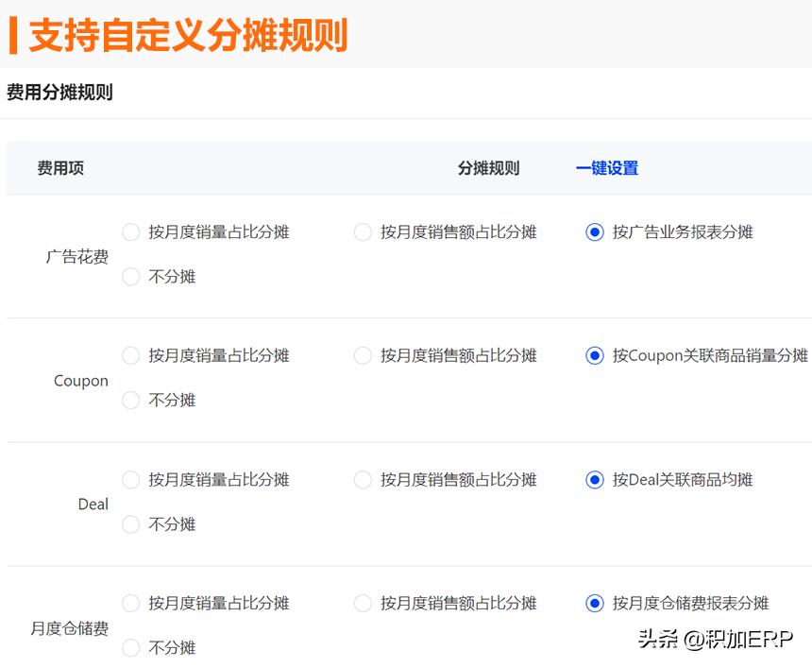This screenshot has height=668, width=812.
Task: Click the 费用项 column header
Action: coord(59,167)
